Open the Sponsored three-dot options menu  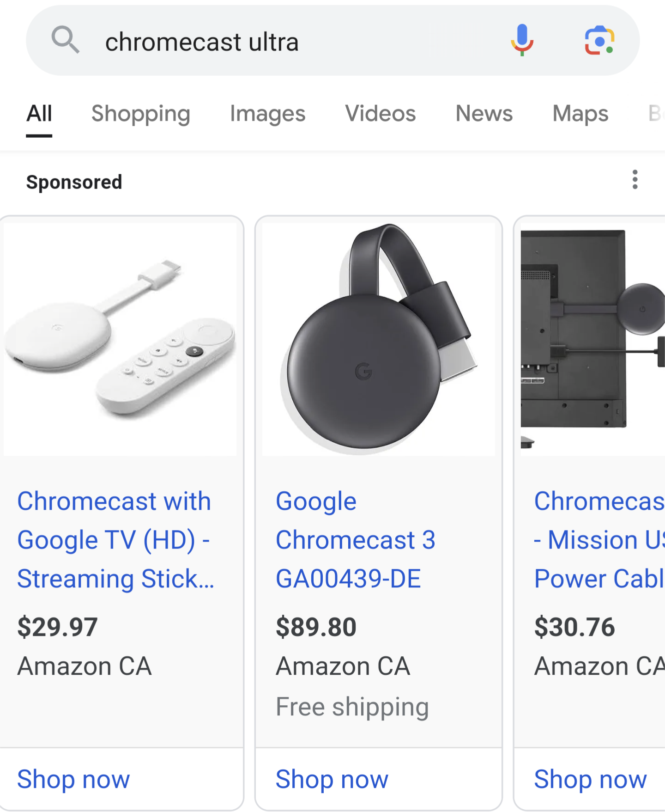pos(635,180)
